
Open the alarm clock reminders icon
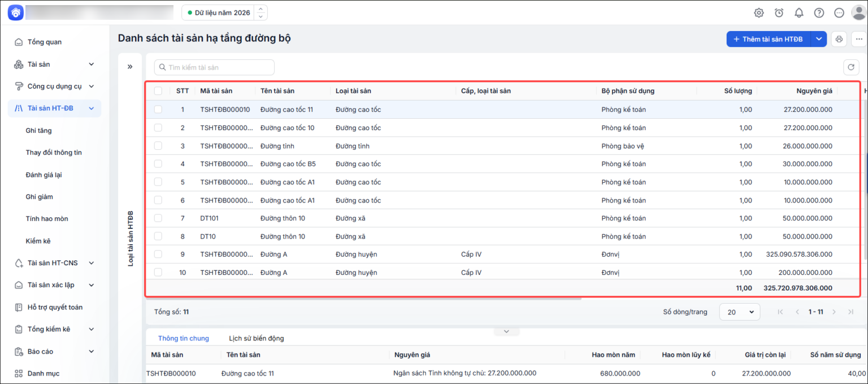[779, 12]
